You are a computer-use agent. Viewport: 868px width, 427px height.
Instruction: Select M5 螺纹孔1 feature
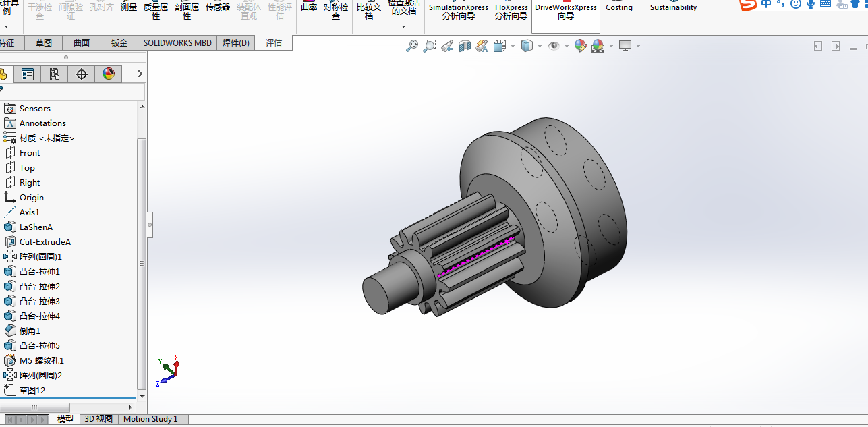[x=41, y=361]
